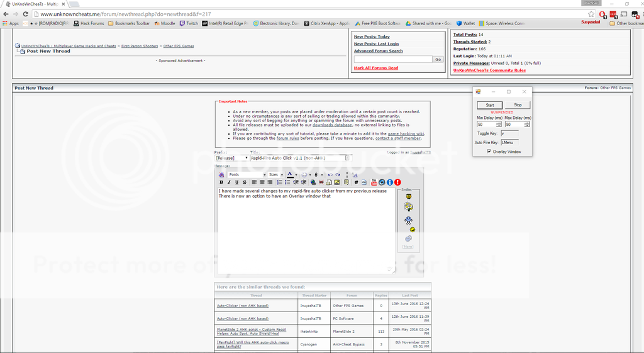Open the Prefix dropdown showing [Release]
This screenshot has width=644, height=353.
point(231,158)
